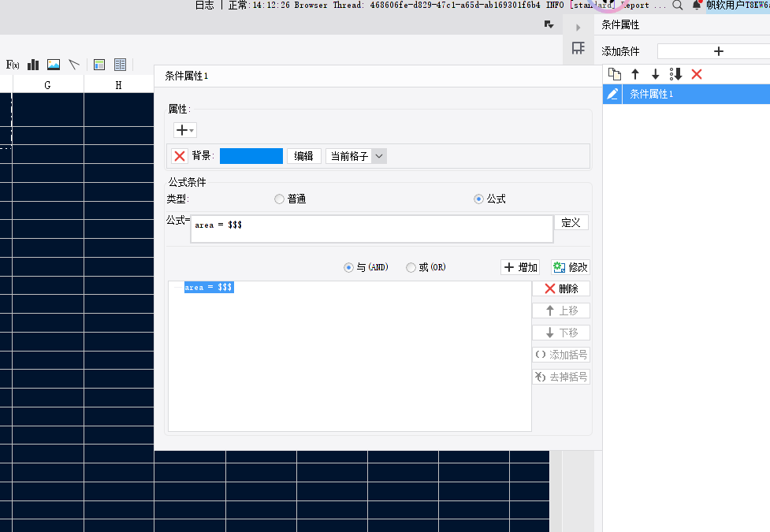Choose the 或(OR) operator

tap(411, 268)
